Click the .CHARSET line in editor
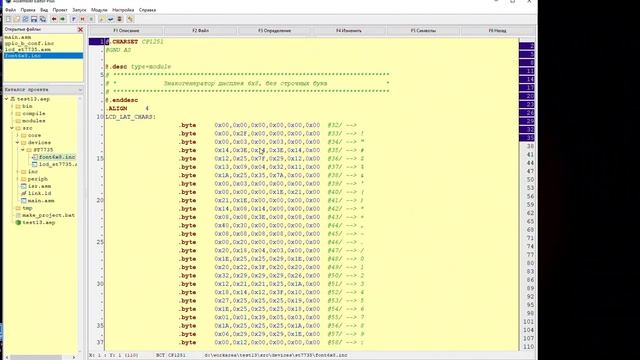Image resolution: width=640 pixels, height=360 pixels. click(135, 42)
